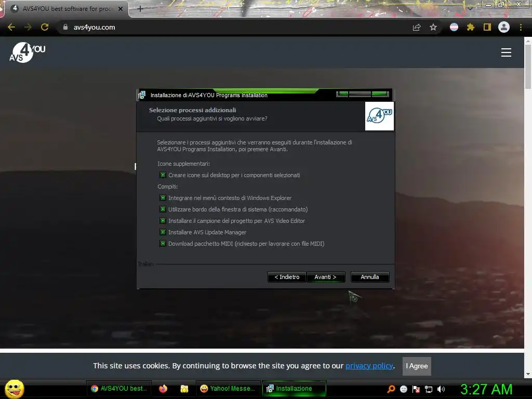Click the 'Annulla' button in installer

coord(370,277)
